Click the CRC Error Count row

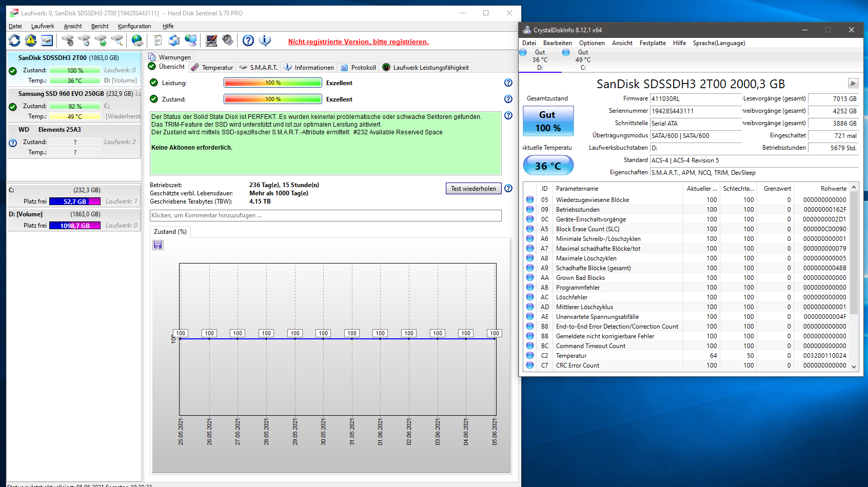click(x=686, y=365)
